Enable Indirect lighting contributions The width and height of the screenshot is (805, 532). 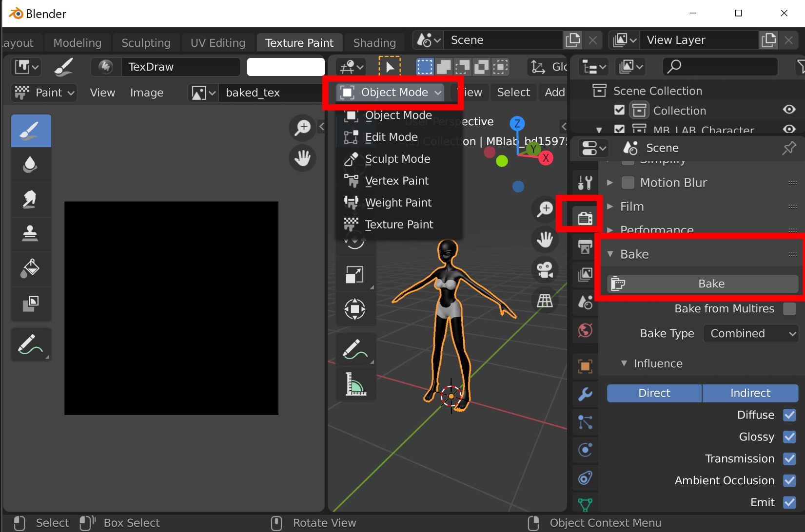coord(750,393)
